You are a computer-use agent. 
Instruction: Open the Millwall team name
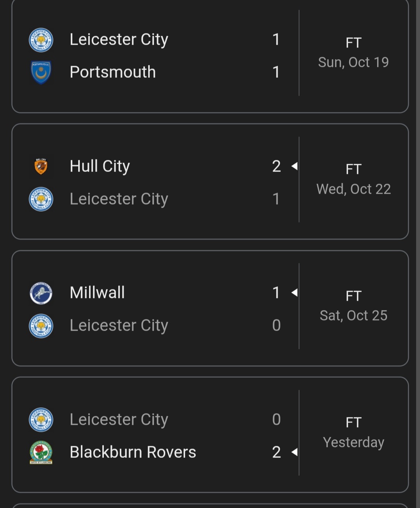click(x=97, y=293)
